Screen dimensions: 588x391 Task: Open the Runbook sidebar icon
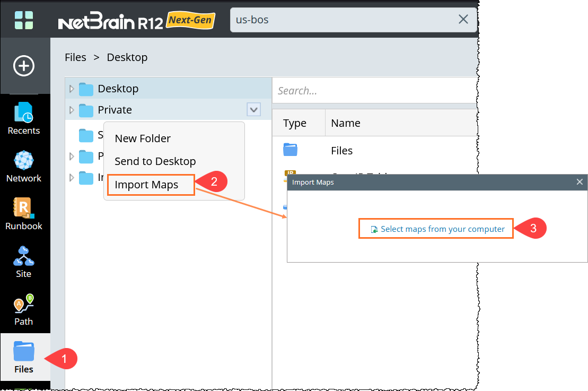(x=24, y=213)
